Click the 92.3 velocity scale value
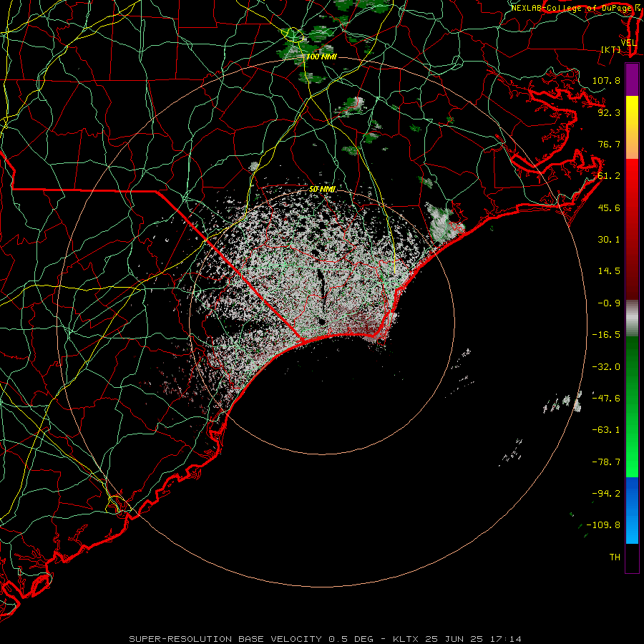Image resolution: width=644 pixels, height=644 pixels. click(609, 112)
